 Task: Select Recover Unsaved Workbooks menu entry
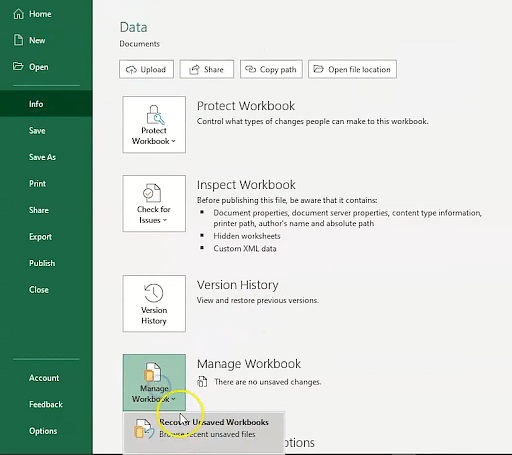tap(204, 428)
